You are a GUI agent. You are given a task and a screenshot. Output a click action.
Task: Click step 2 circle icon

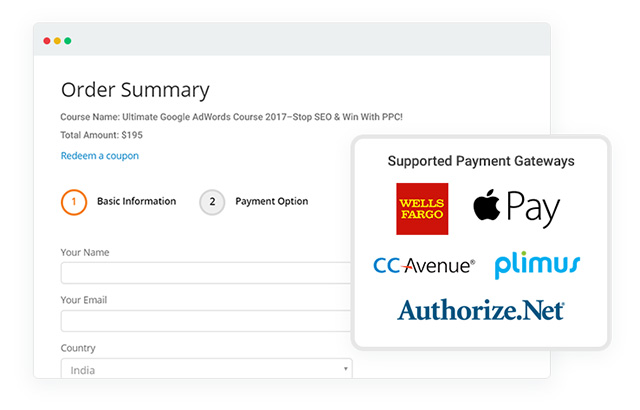click(211, 201)
